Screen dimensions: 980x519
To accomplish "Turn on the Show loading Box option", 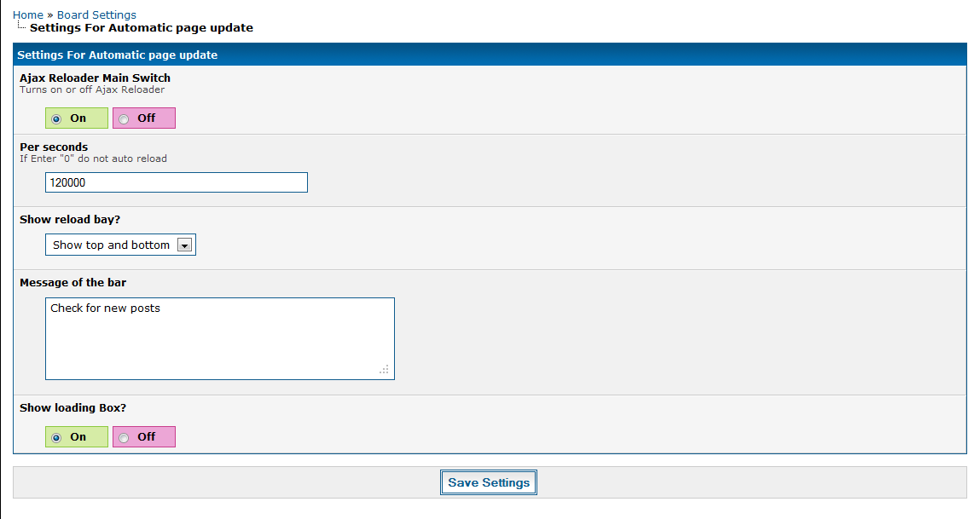I will [56, 438].
